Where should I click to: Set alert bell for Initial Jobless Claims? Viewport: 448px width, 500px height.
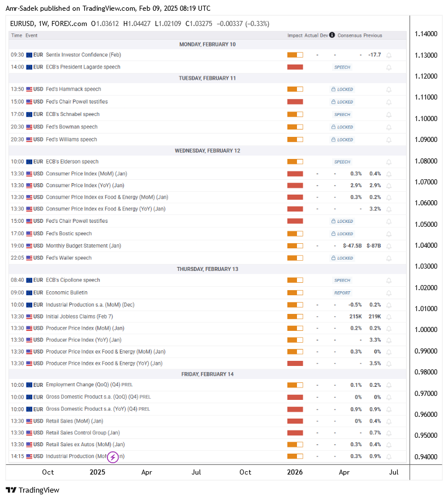[x=389, y=317]
